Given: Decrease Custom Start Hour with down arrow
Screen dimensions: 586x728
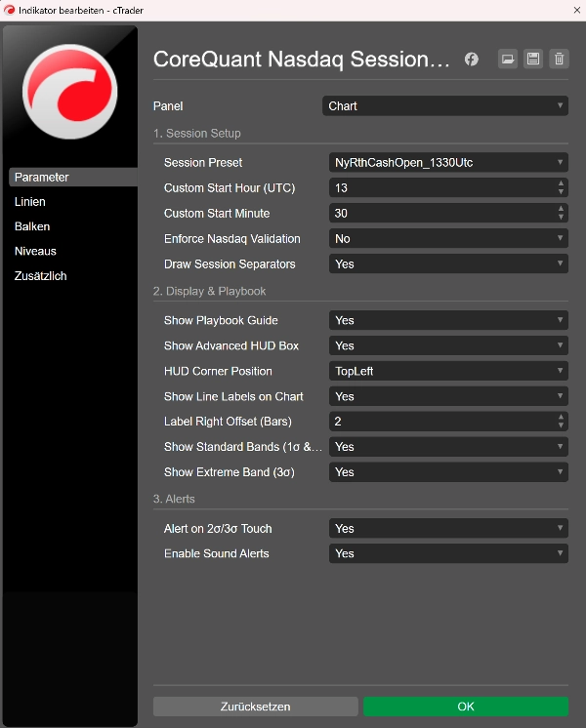Looking at the screenshot, I should click(x=561, y=191).
